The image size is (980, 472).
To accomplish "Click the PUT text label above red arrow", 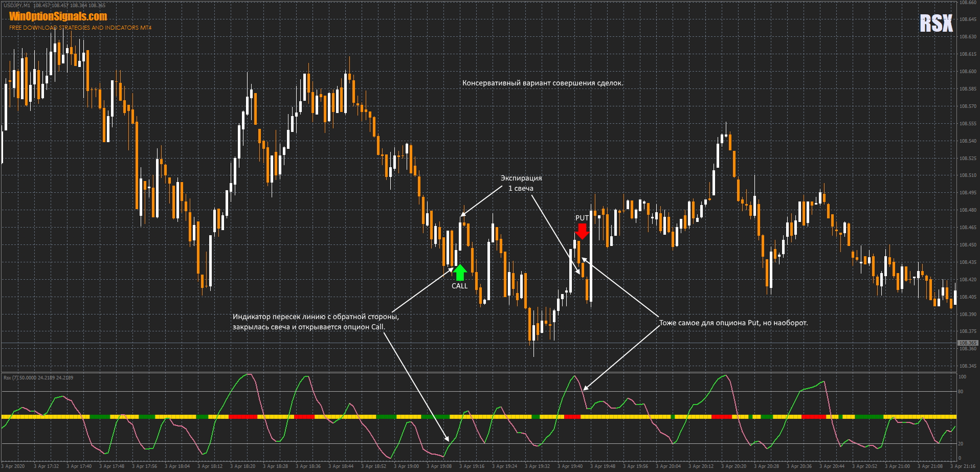I will point(582,218).
